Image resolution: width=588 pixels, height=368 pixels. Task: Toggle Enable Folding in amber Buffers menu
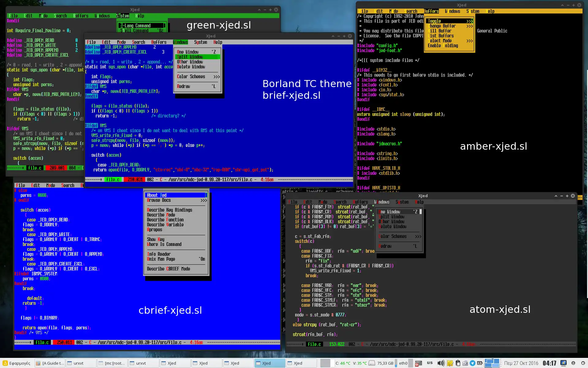pos(443,46)
